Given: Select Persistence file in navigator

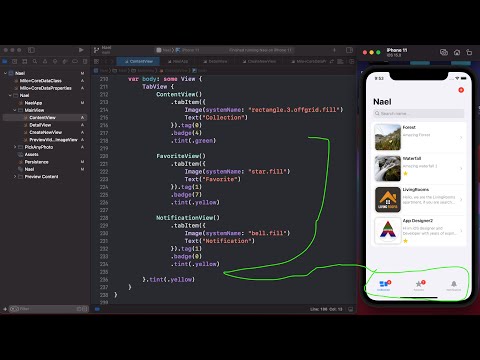Looking at the screenshot, I should coord(36,162).
